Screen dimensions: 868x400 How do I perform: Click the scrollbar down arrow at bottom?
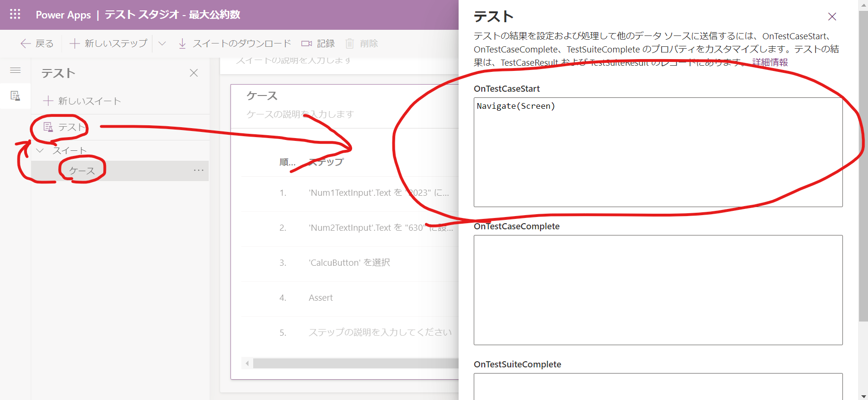pos(863,396)
